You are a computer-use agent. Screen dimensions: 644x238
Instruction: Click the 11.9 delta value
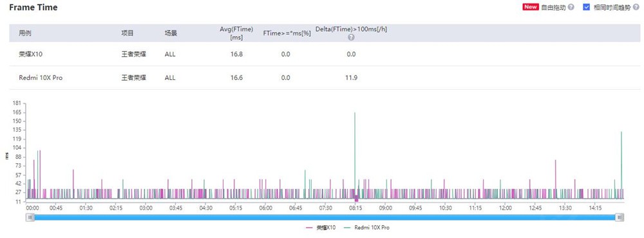(351, 77)
